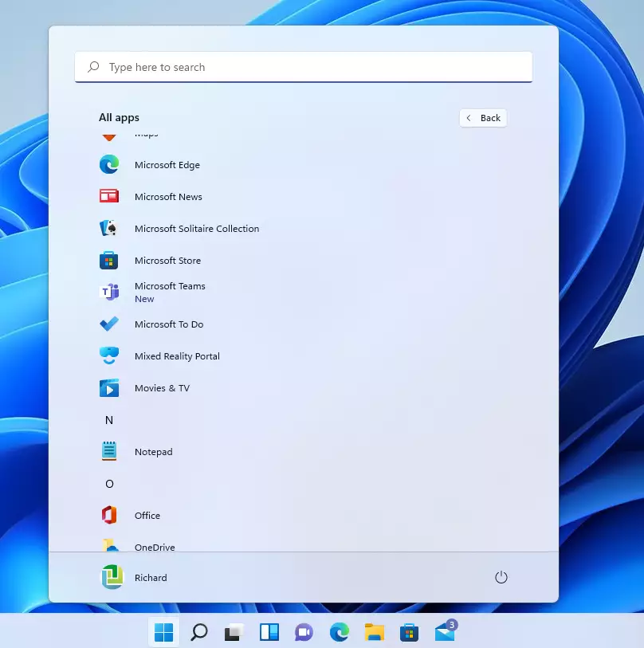Click the Mixed Reality Portal headset icon
Image resolution: width=644 pixels, height=648 pixels.
pos(109,355)
